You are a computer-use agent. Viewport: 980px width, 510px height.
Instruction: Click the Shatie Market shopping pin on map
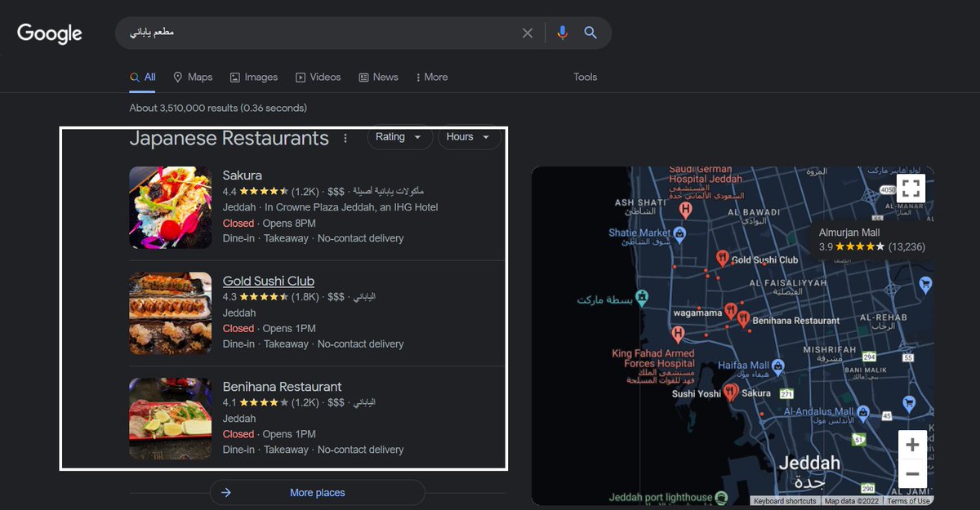(x=679, y=233)
